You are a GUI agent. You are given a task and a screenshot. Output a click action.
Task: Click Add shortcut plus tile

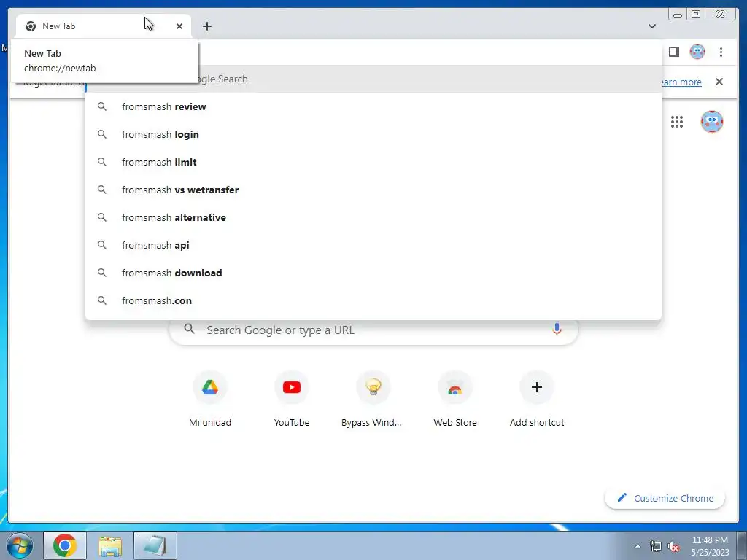(537, 400)
